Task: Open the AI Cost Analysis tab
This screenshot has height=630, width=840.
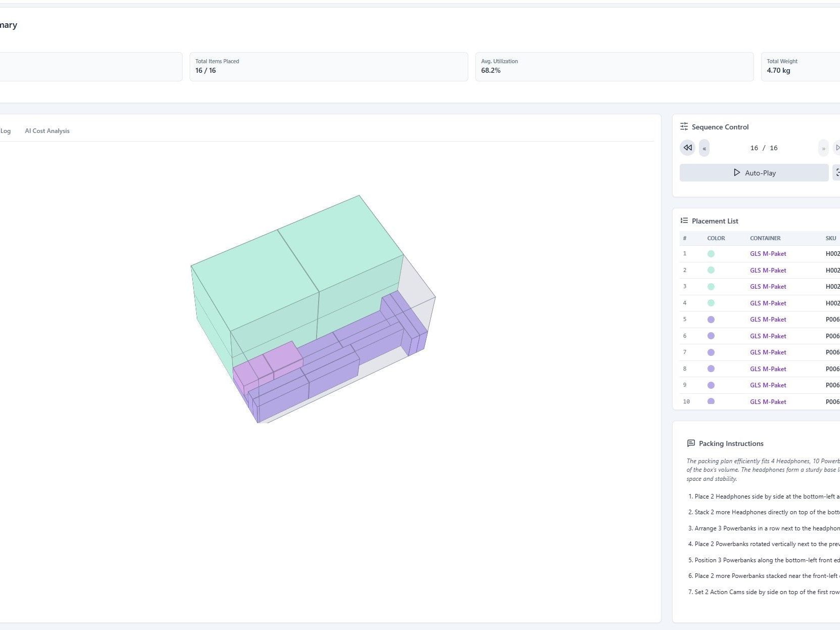Action: [47, 131]
